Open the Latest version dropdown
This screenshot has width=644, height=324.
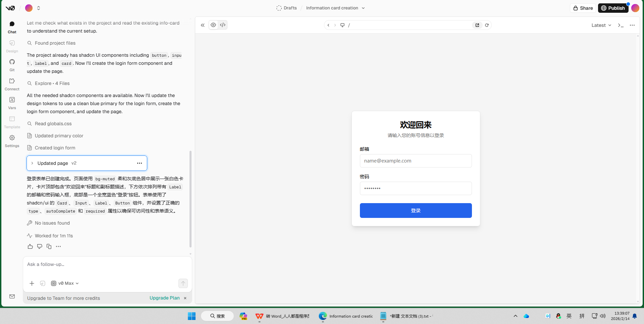(x=601, y=25)
